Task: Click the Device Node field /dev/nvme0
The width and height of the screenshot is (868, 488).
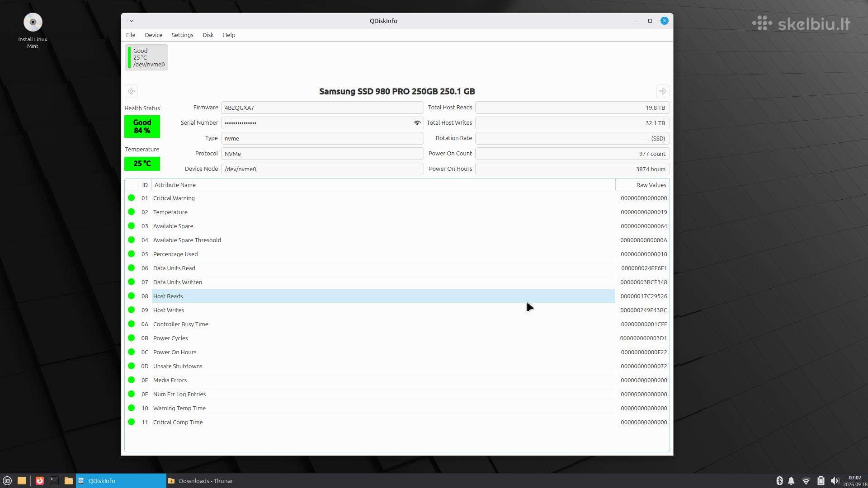Action: pyautogui.click(x=322, y=169)
